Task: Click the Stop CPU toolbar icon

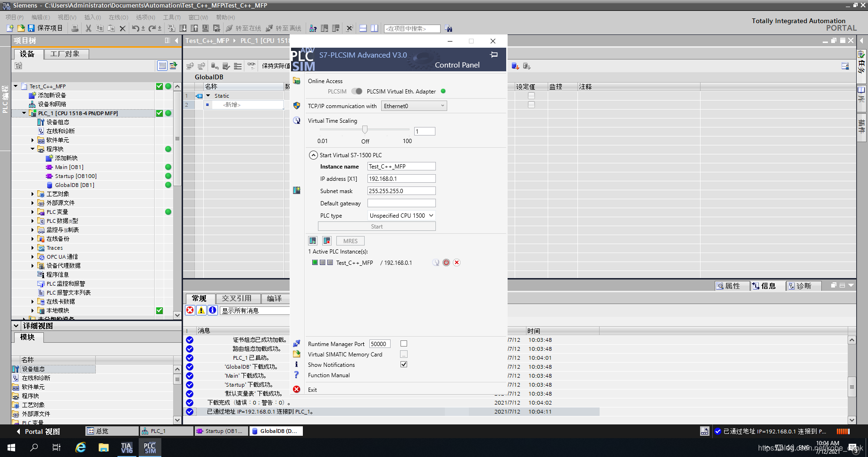Action: click(x=336, y=28)
